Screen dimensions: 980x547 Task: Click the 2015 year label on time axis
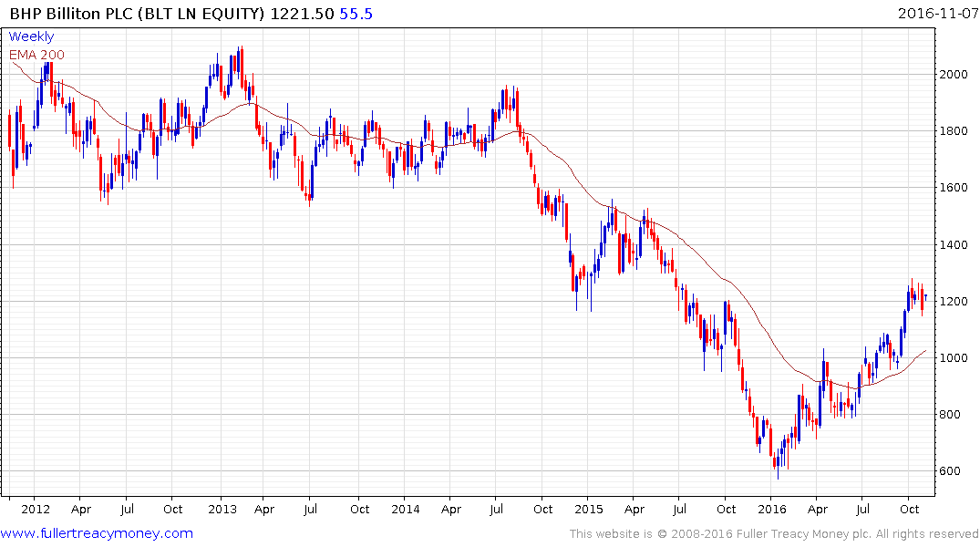tap(589, 509)
